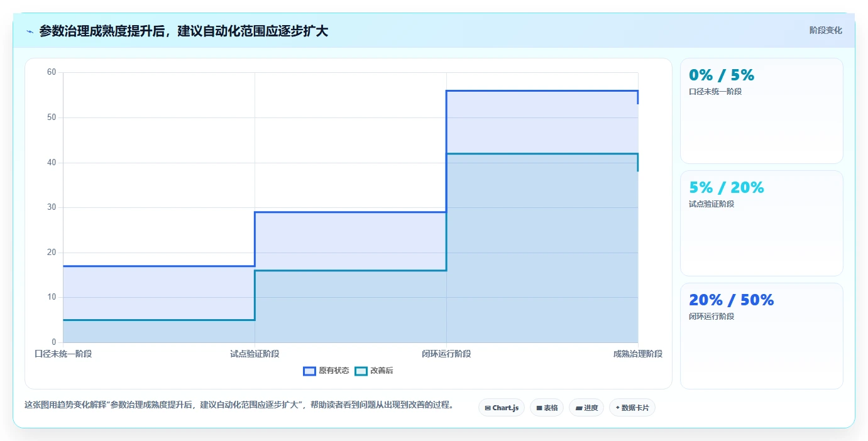
Task: Click the y-axis value 60
Action: [x=52, y=72]
